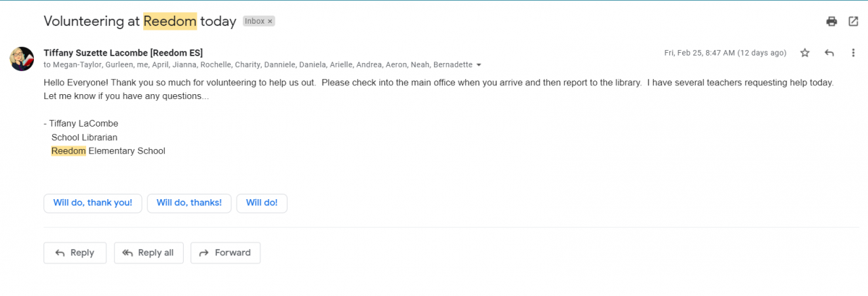Send quick reply "Will do!"
The image size is (868, 296).
(262, 203)
